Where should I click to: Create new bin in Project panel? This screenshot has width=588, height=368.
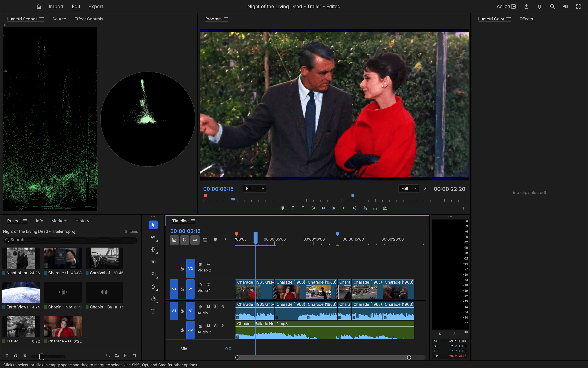[x=117, y=355]
